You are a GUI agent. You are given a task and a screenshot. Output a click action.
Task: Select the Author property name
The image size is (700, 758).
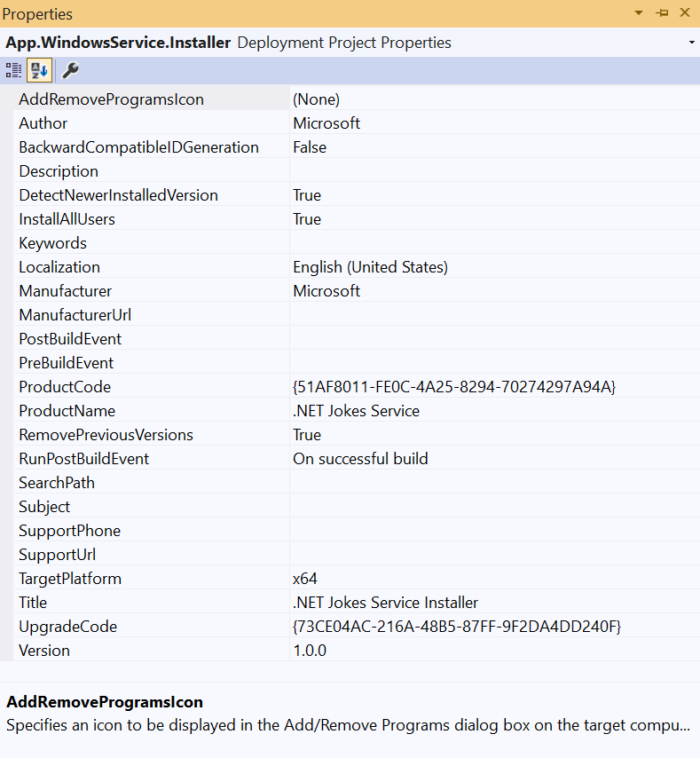(x=43, y=123)
